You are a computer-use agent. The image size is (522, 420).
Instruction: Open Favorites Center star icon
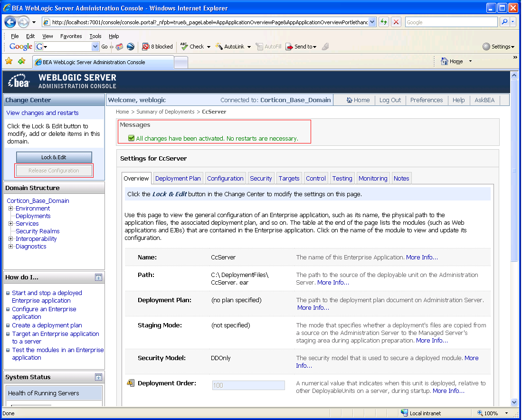point(9,61)
